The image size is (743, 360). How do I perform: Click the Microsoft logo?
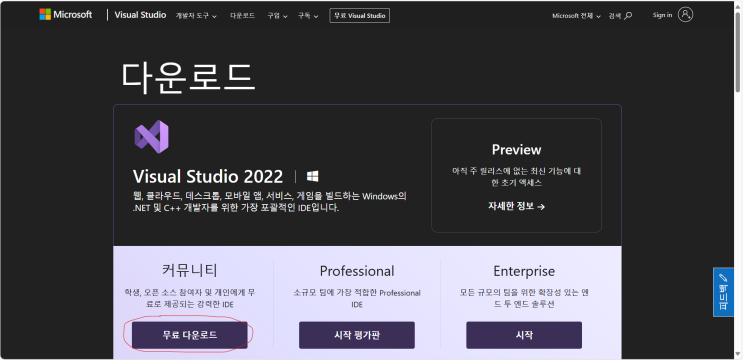click(65, 15)
